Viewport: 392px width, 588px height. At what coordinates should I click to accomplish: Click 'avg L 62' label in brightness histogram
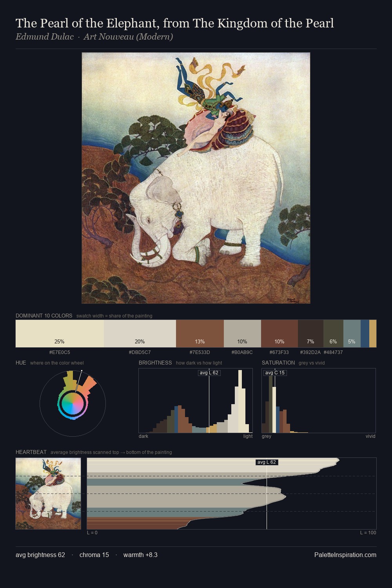209,373
